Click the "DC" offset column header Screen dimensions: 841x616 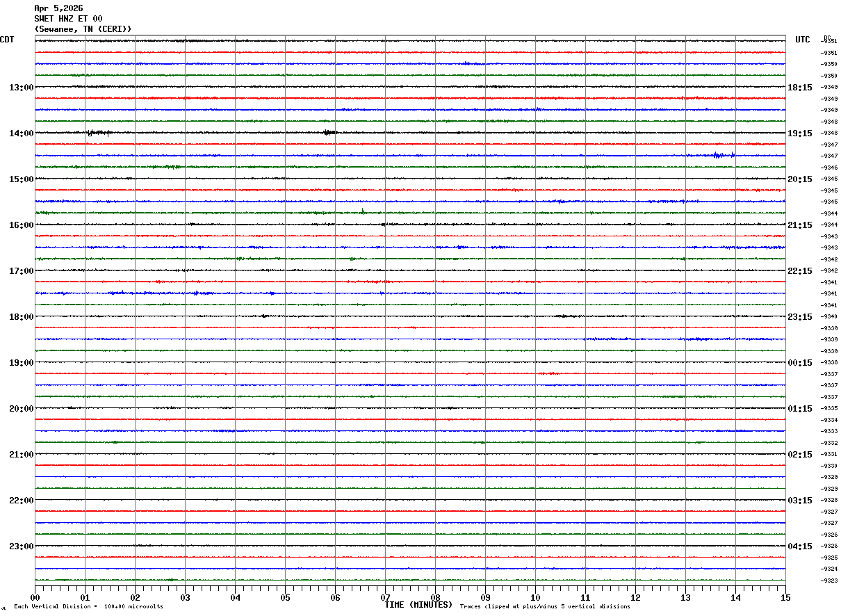[x=827, y=38]
